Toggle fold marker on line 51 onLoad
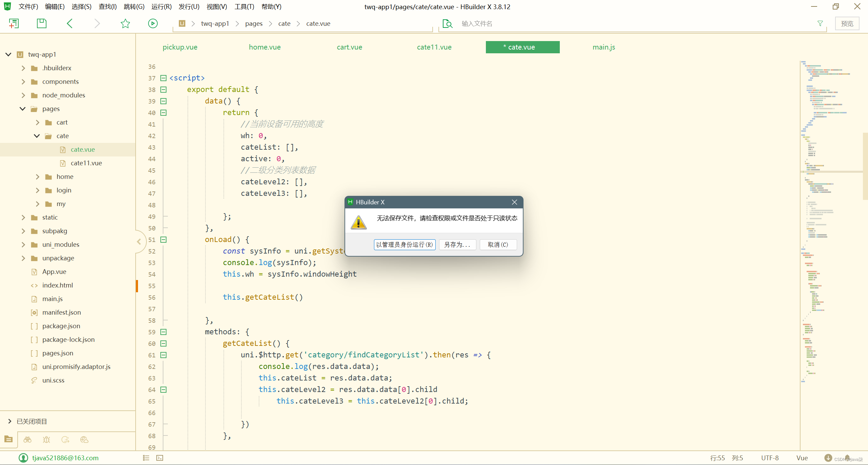 [163, 240]
